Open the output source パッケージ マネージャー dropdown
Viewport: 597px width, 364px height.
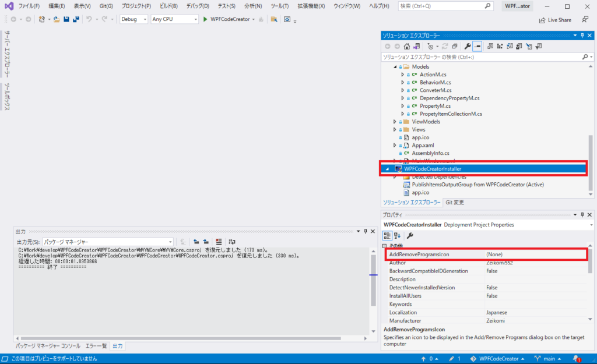point(108,242)
